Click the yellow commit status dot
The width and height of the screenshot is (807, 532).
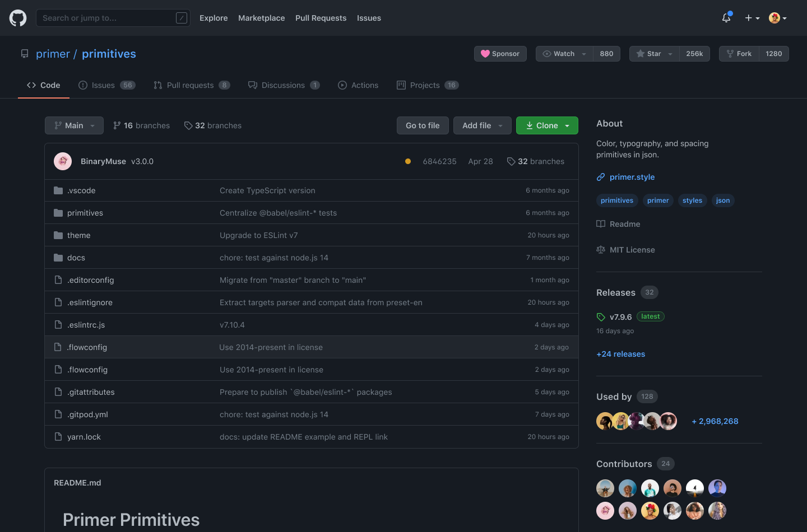point(408,161)
